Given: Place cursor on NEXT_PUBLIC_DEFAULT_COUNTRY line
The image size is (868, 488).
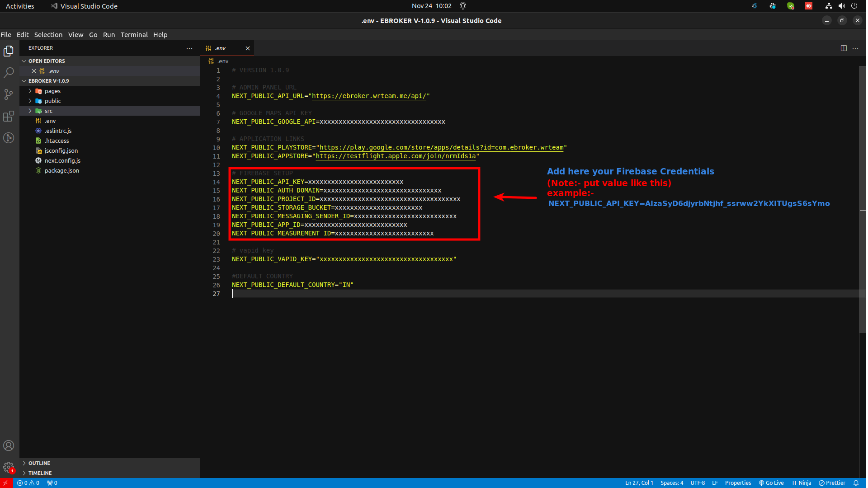Looking at the screenshot, I should click(x=292, y=285).
